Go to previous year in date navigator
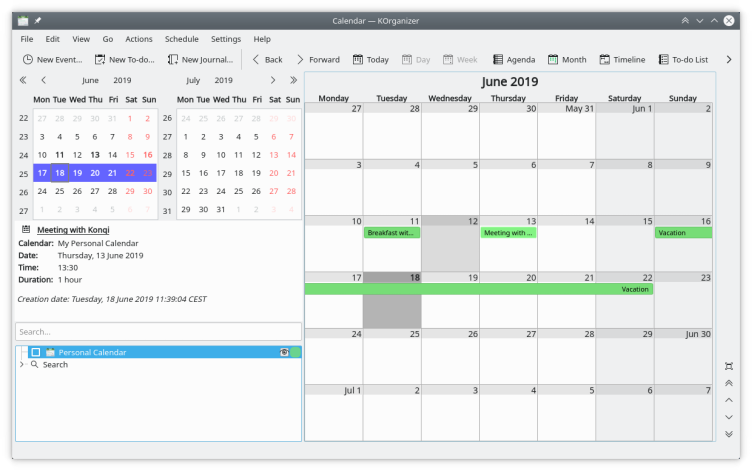 23,80
